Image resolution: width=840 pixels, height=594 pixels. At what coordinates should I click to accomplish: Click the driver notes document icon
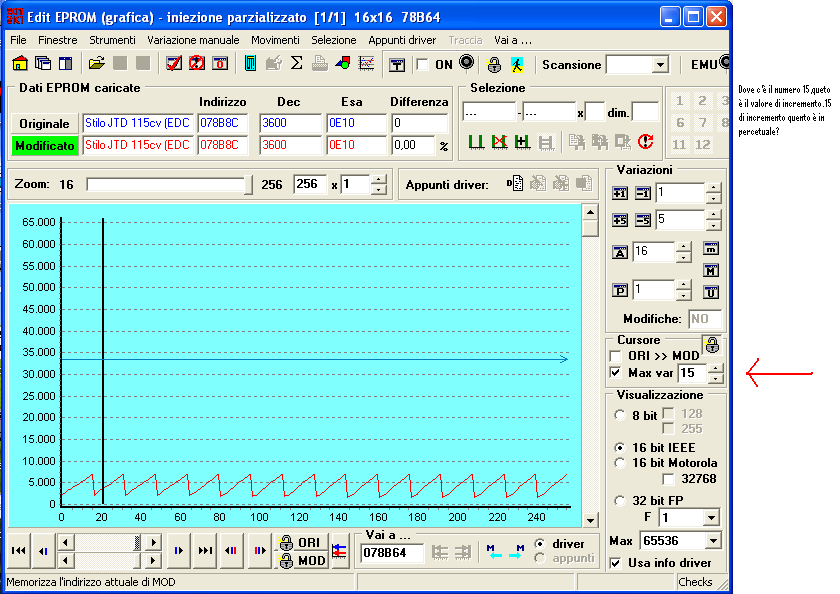515,184
